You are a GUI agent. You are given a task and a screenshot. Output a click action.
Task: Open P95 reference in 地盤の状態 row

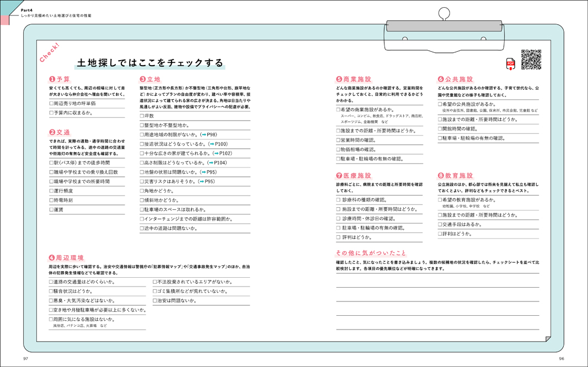point(209,172)
